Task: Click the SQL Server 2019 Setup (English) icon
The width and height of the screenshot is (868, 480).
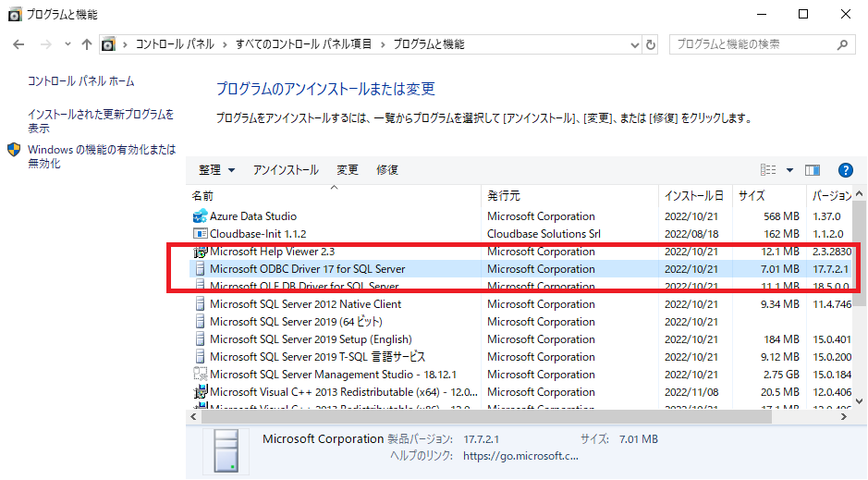Action: 200,339
